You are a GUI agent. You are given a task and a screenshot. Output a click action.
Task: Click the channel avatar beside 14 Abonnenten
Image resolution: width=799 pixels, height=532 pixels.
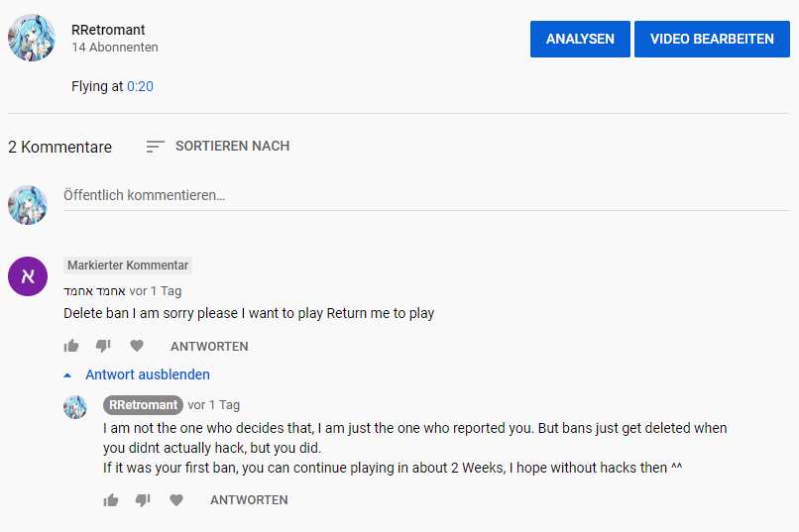[x=32, y=38]
